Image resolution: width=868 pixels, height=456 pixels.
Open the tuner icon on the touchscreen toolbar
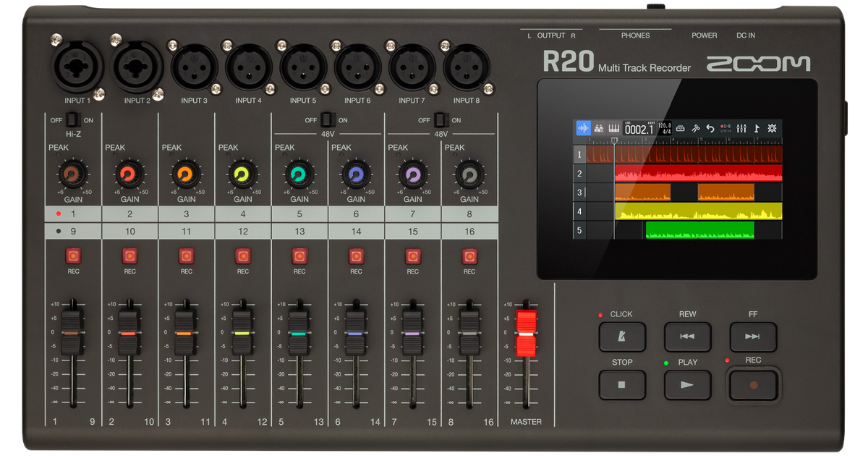pos(680,128)
